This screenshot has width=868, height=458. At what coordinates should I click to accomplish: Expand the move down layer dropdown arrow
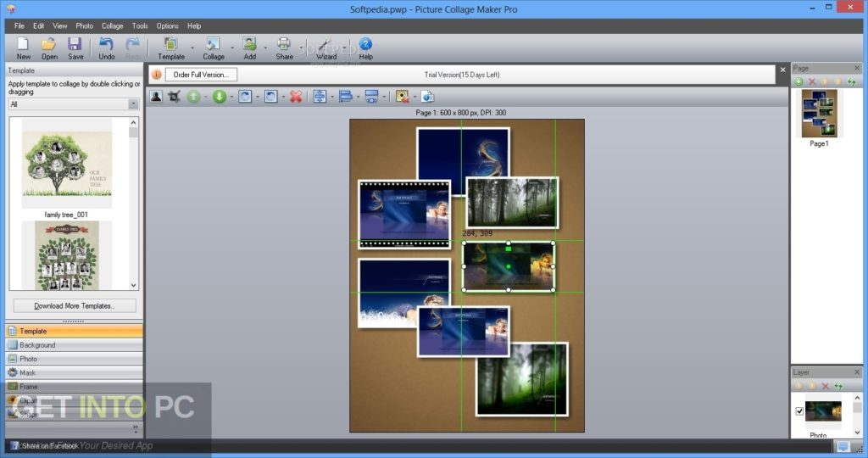click(x=231, y=98)
